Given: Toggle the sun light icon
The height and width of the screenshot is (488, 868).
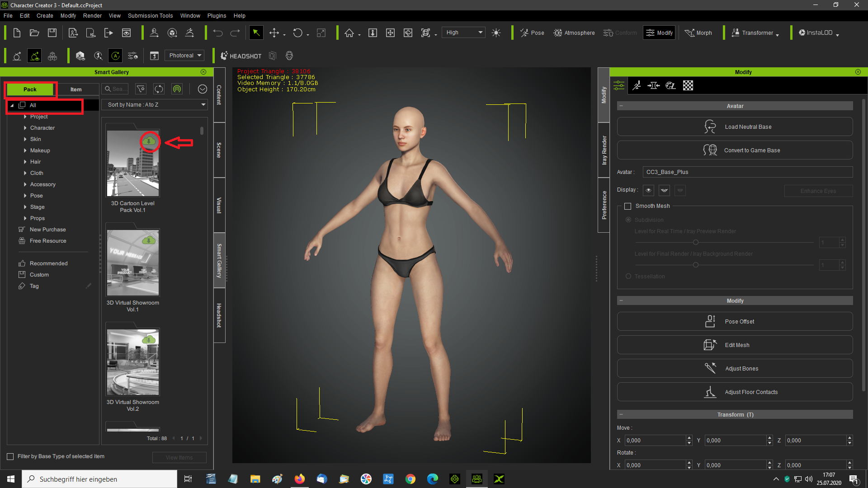Looking at the screenshot, I should [x=496, y=33].
